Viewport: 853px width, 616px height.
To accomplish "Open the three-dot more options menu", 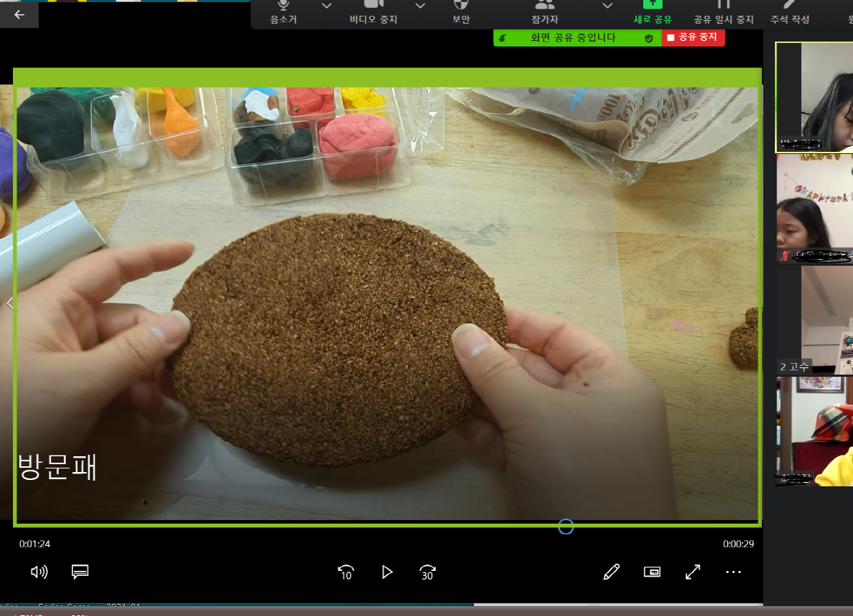I will coord(733,572).
